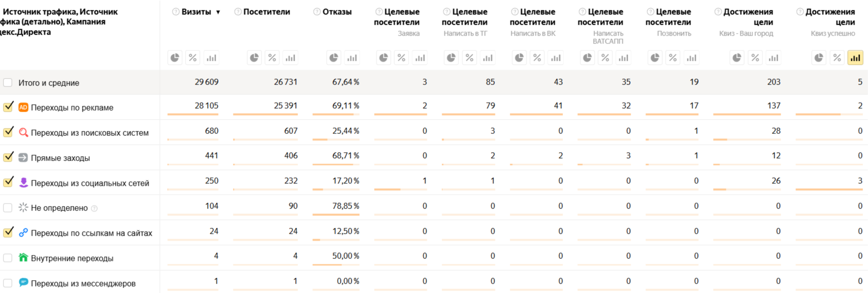Image resolution: width=868 pixels, height=293 pixels.
Task: Switch Отказы column to bar chart view
Action: (x=352, y=58)
